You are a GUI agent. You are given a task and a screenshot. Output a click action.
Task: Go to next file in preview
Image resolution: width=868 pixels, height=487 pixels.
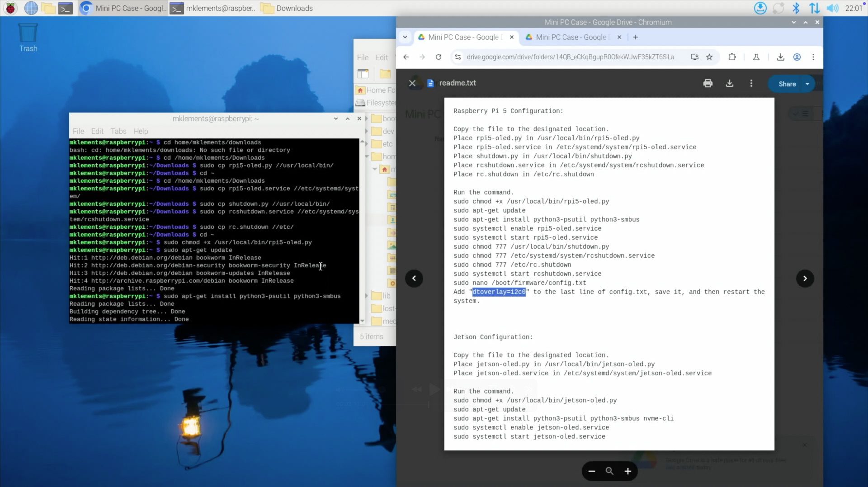(x=805, y=279)
